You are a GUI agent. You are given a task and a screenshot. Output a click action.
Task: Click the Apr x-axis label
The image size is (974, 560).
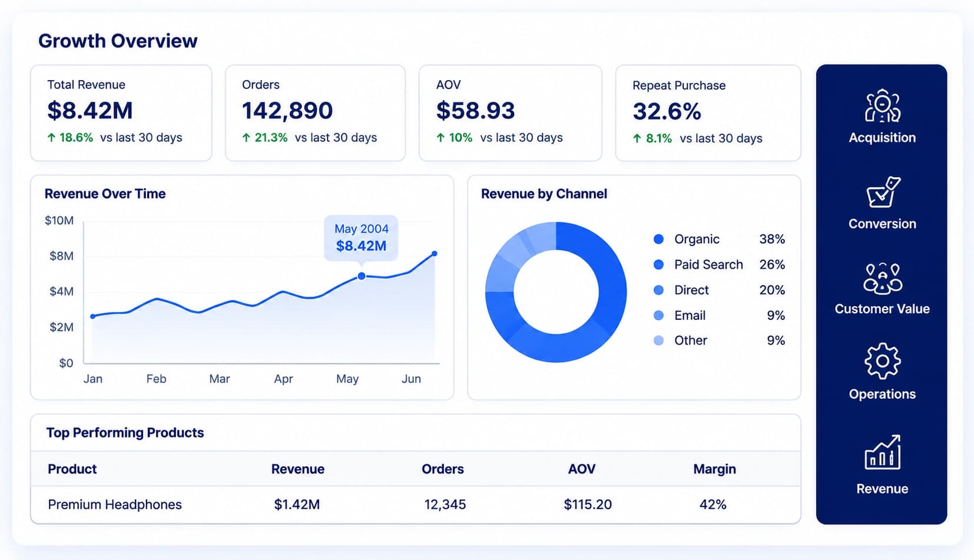coord(283,379)
